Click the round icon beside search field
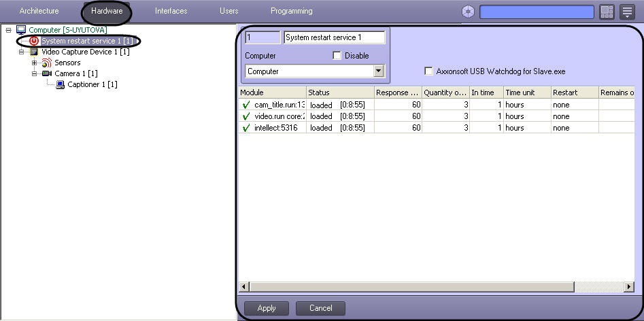This screenshot has height=321, width=644. click(x=468, y=12)
